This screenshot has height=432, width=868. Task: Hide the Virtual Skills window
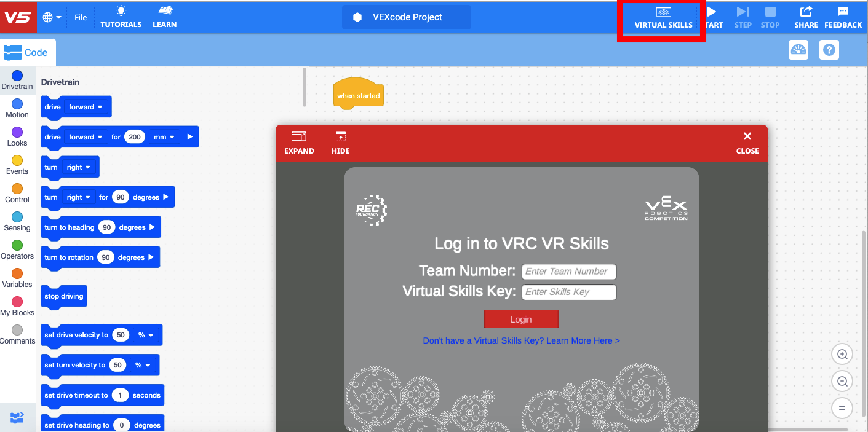tap(341, 143)
